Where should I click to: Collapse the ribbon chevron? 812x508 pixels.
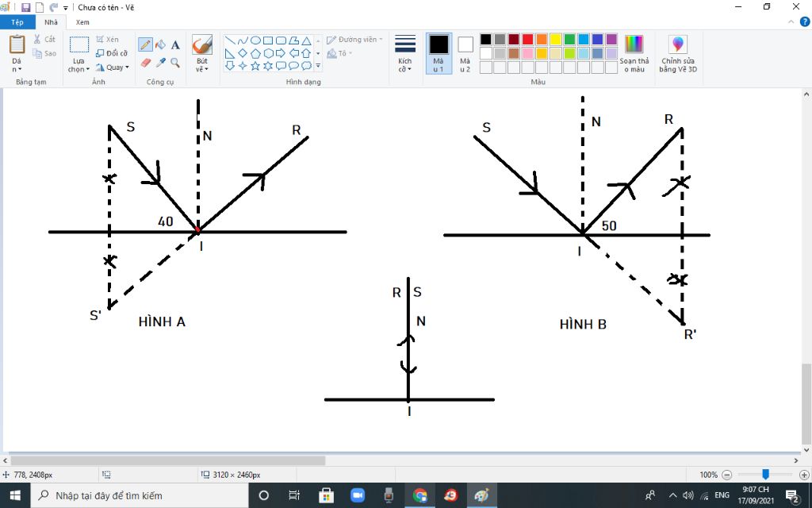791,21
